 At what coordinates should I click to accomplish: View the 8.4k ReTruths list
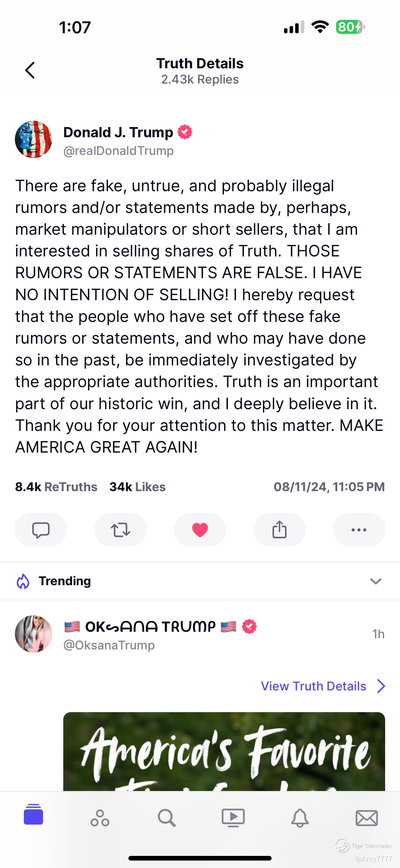[x=56, y=487]
